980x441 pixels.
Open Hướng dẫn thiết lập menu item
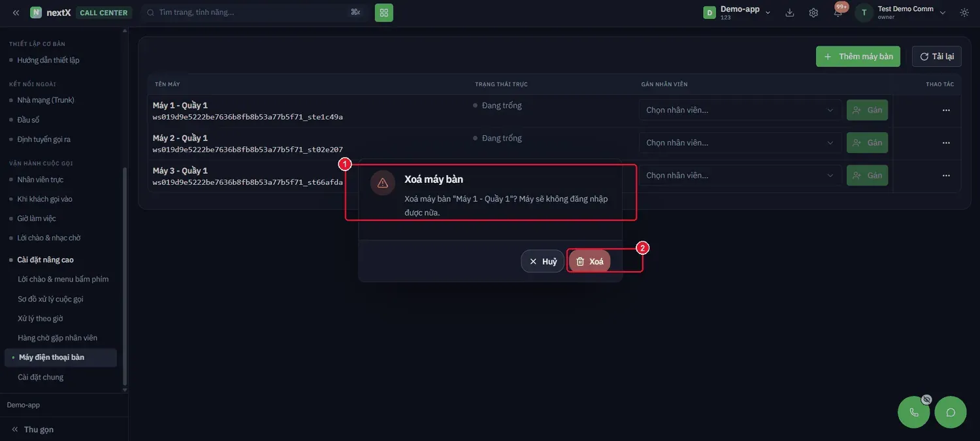click(48, 60)
